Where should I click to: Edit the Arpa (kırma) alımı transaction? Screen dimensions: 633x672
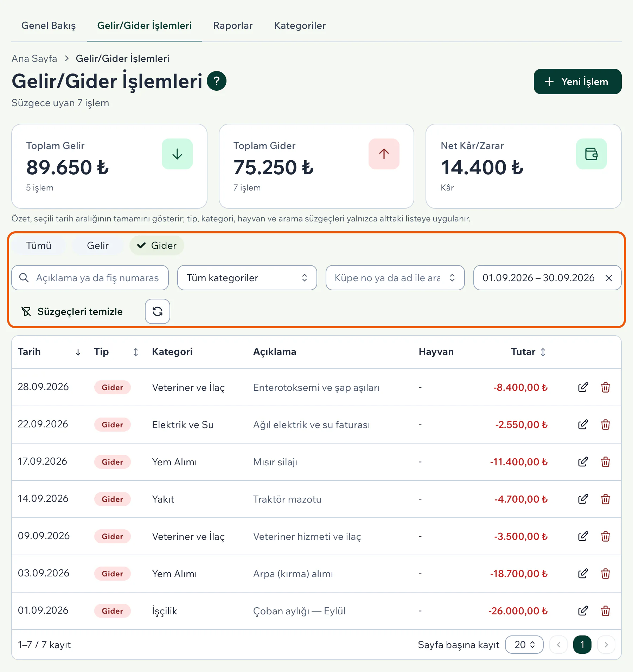[x=583, y=574]
